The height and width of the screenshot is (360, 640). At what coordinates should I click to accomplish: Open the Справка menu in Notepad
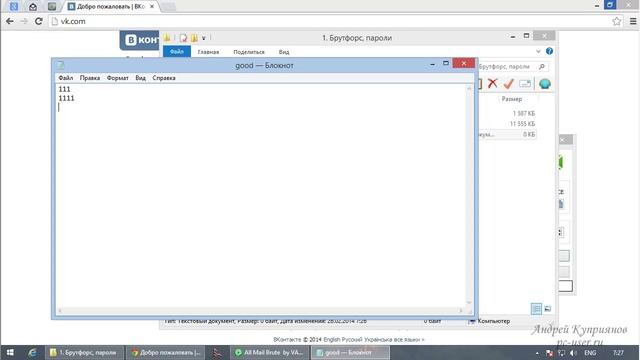pyautogui.click(x=164, y=78)
